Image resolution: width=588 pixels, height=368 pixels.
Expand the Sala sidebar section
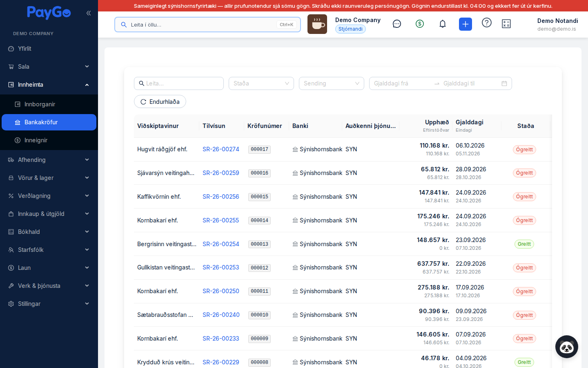tap(49, 67)
